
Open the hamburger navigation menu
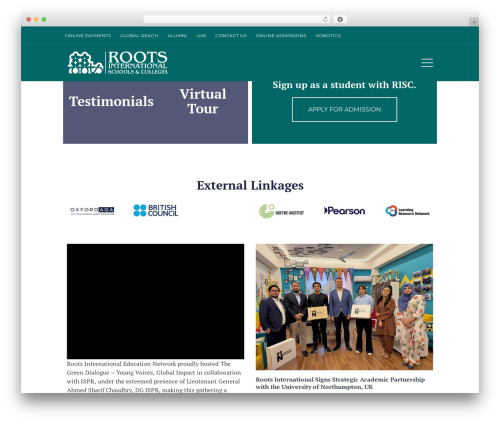(x=427, y=63)
